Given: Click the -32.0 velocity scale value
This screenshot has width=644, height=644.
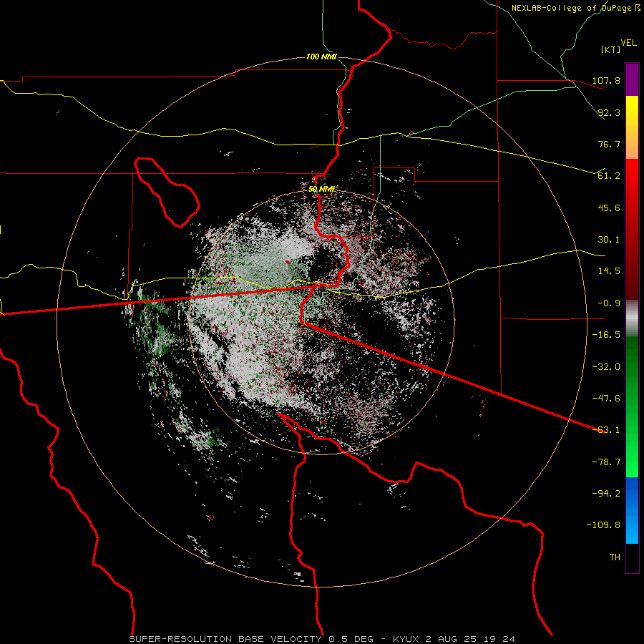Looking at the screenshot, I should 606,367.
